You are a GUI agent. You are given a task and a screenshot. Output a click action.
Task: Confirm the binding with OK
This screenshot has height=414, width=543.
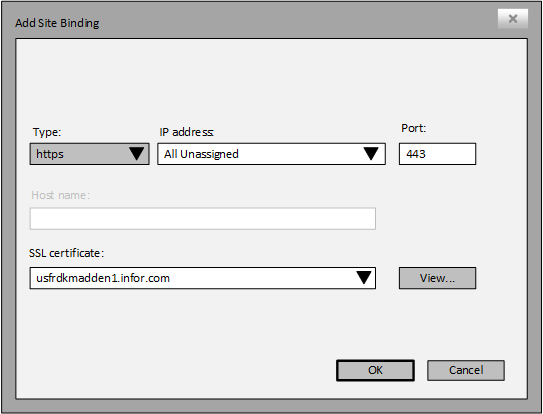pyautogui.click(x=375, y=370)
